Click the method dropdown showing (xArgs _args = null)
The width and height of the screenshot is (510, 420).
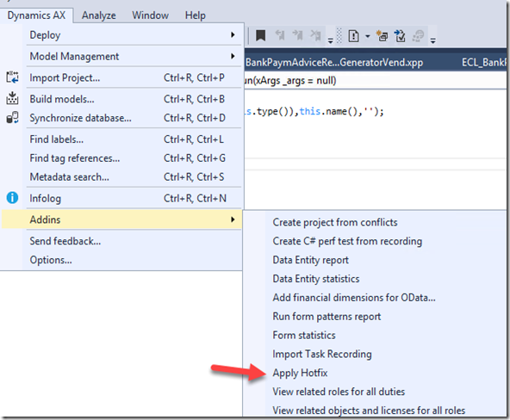pyautogui.click(x=376, y=80)
